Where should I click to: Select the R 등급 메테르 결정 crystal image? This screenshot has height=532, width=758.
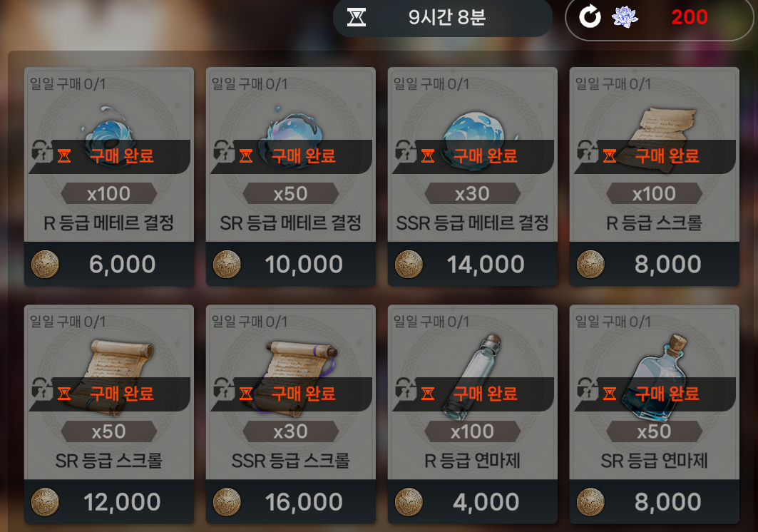[x=108, y=131]
